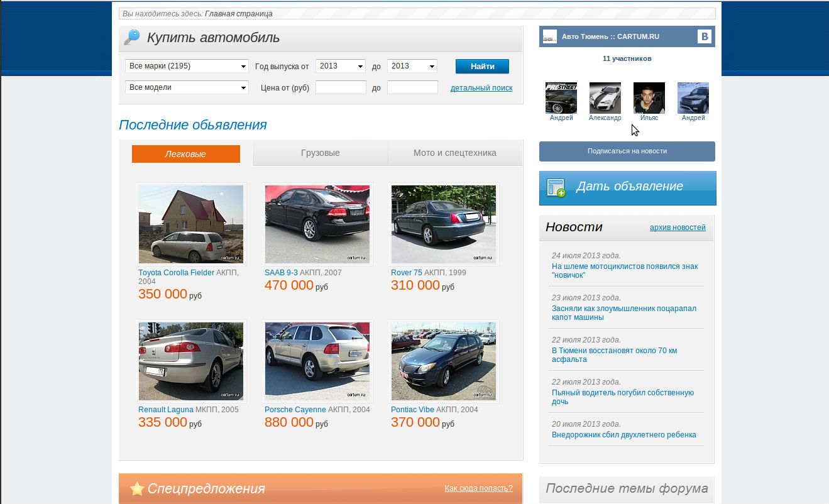Click the 350 000 руб price text
Viewport: 829px width, 504px height.
click(170, 294)
